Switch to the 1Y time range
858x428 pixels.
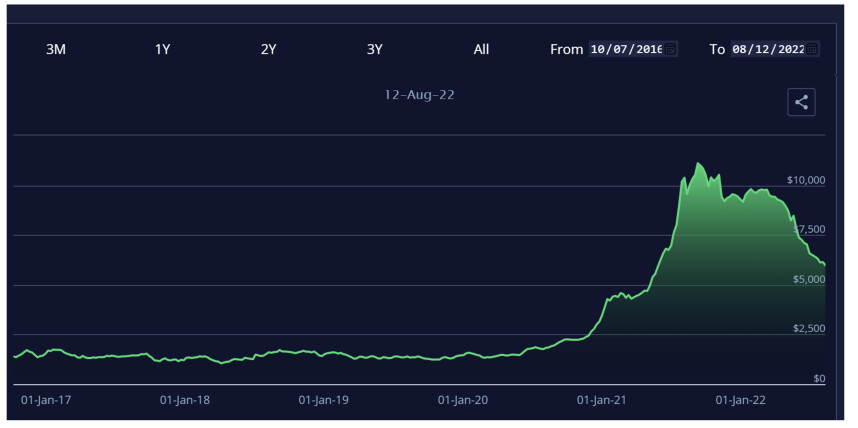162,49
